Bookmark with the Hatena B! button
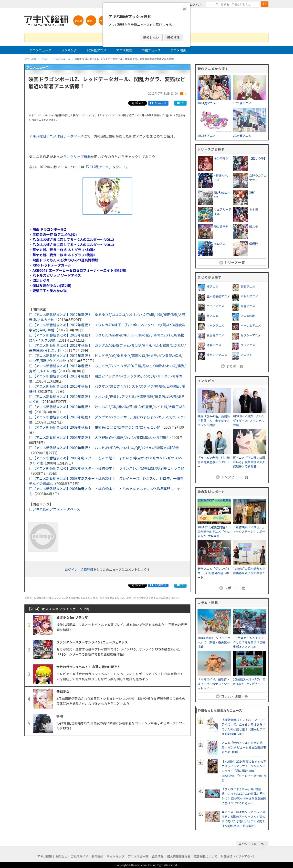The width and height of the screenshot is (293, 868). coord(180,103)
